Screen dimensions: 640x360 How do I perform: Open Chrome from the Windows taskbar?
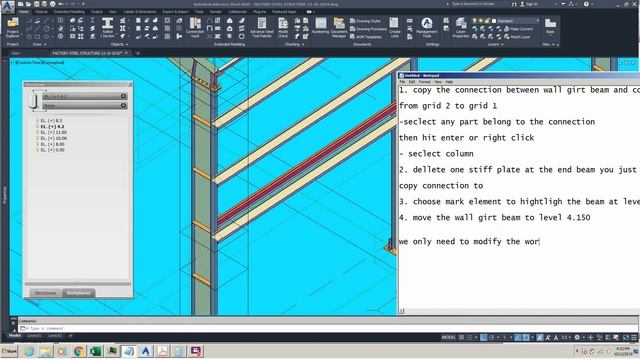pyautogui.click(x=78, y=351)
